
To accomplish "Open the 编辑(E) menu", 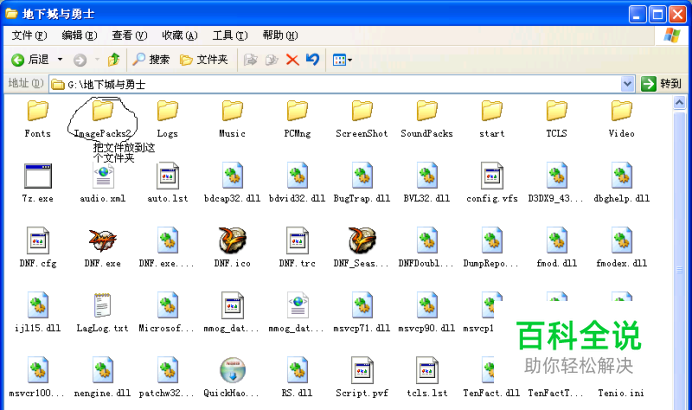I will tap(79, 35).
